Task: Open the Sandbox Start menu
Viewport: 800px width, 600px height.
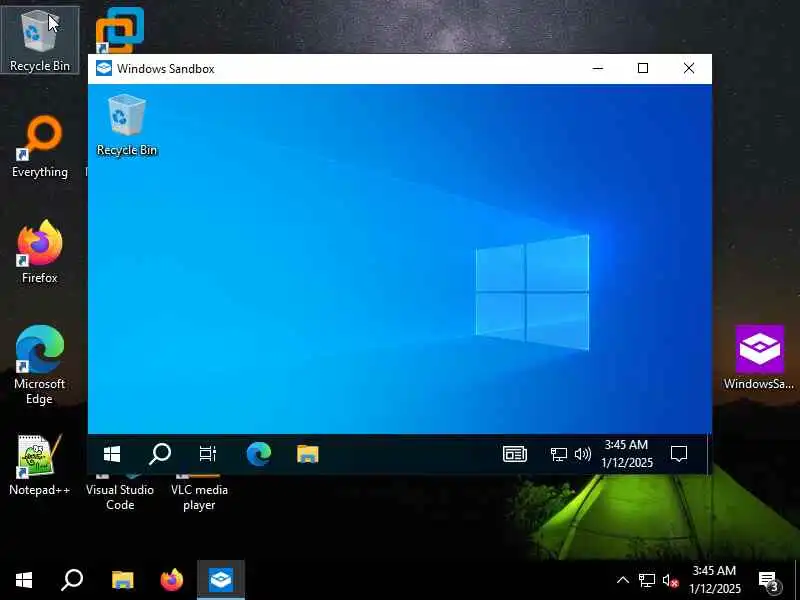Action: [x=112, y=454]
